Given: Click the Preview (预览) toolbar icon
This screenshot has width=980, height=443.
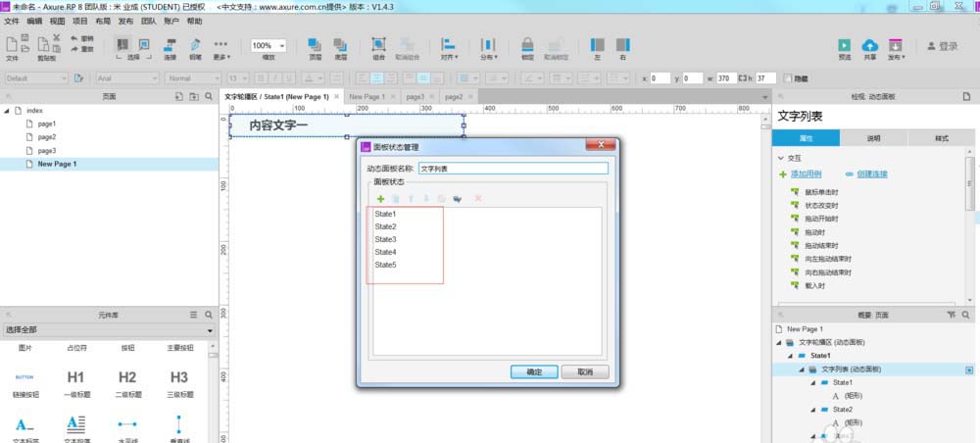Looking at the screenshot, I should click(844, 45).
